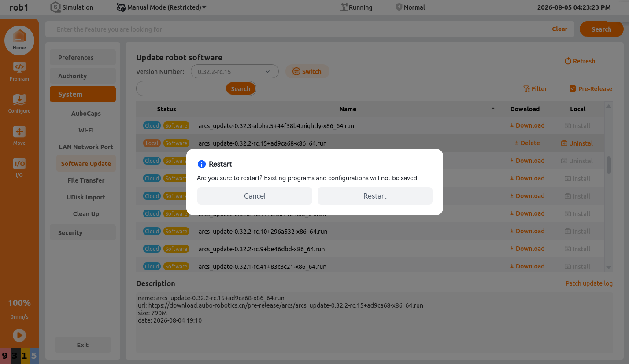This screenshot has height=364, width=629.
Task: Open the Home sidebar icon
Action: pos(19,40)
